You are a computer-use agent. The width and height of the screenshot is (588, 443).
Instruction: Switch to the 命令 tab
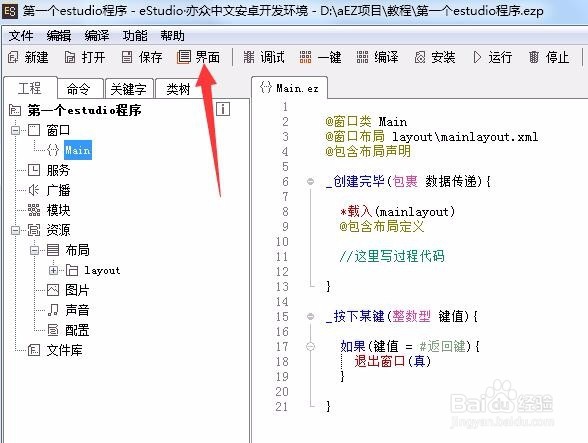click(x=80, y=89)
